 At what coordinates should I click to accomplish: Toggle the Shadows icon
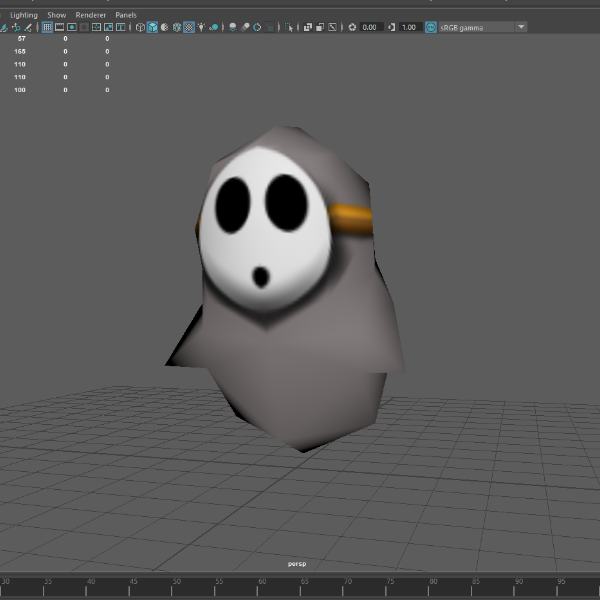(214, 27)
